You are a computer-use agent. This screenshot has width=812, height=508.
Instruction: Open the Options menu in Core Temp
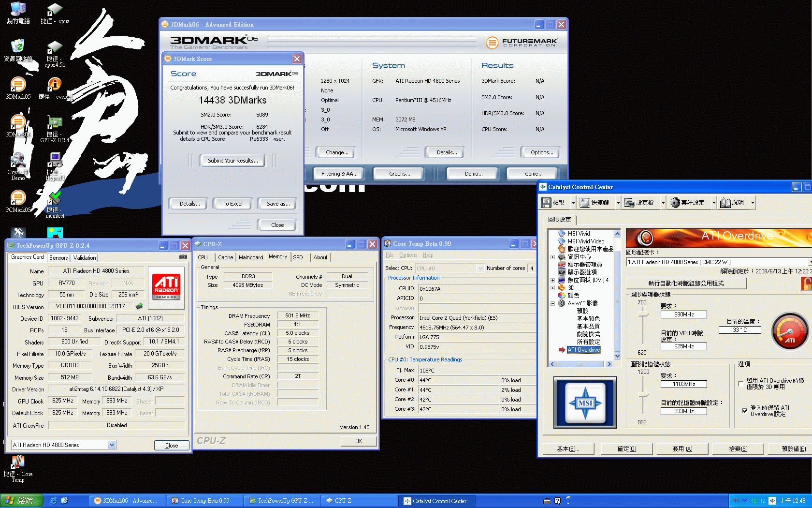[408, 255]
